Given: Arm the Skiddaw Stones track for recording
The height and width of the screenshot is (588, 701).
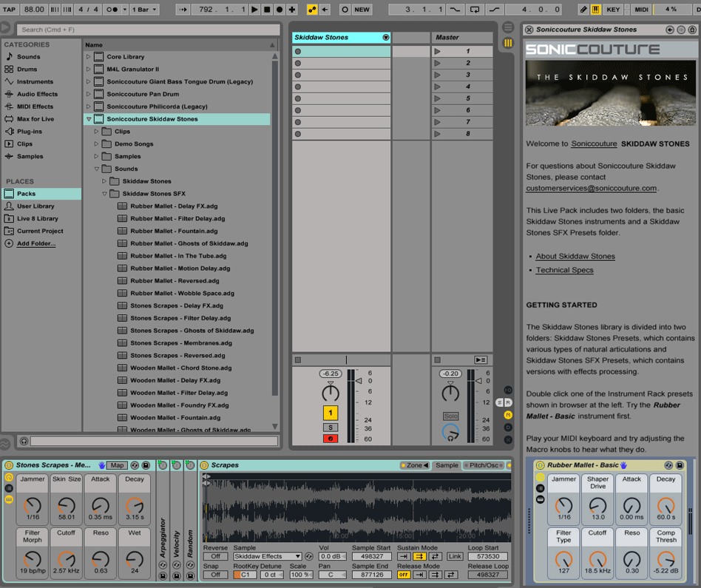Looking at the screenshot, I should tap(331, 439).
